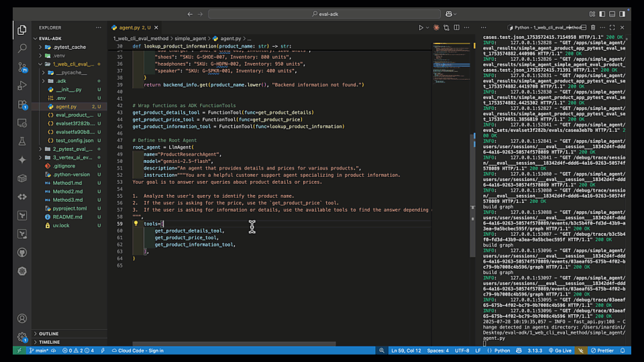The height and width of the screenshot is (362, 644).
Task: Open the Search view in activity bar
Action: pyautogui.click(x=22, y=48)
